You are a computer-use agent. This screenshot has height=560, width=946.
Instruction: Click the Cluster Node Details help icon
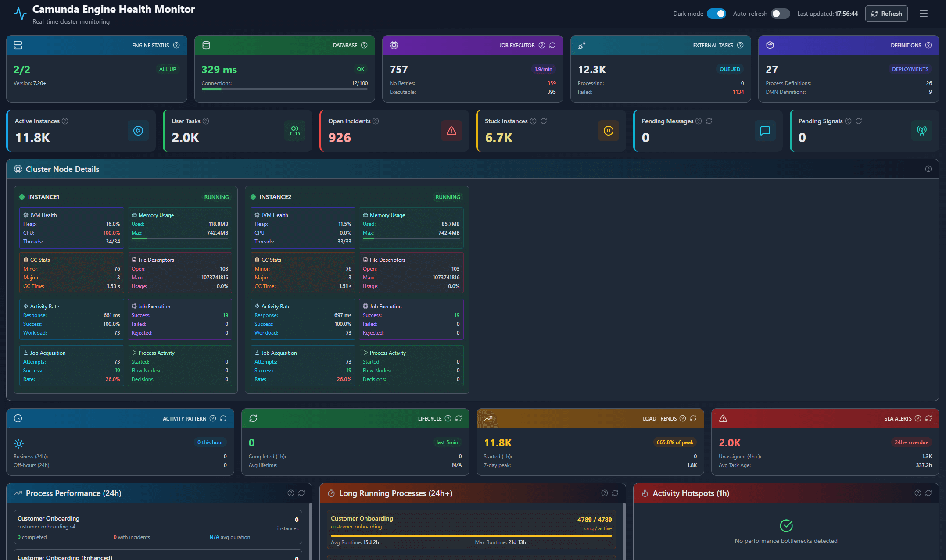[928, 169]
